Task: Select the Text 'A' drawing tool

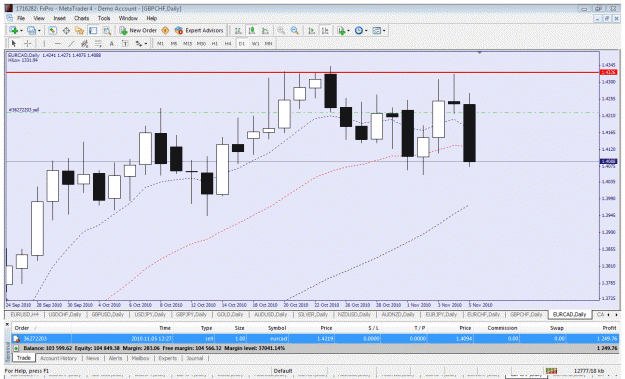Action: tap(112, 43)
